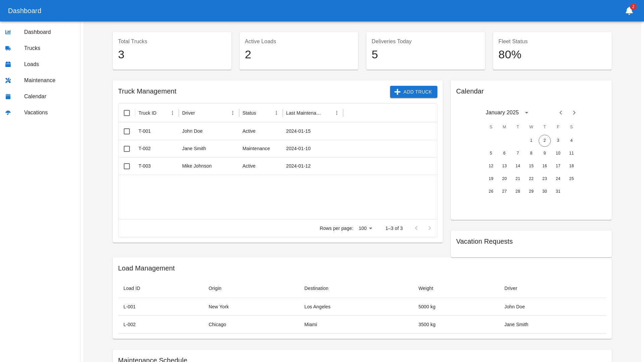644x362 pixels.
Task: Open Dashboard menu item in sidebar
Action: (37, 32)
